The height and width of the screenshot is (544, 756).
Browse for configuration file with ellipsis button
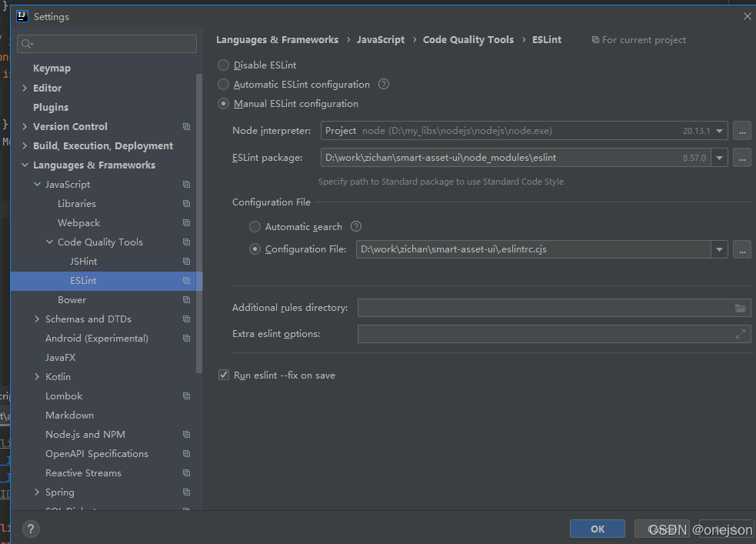(x=742, y=249)
